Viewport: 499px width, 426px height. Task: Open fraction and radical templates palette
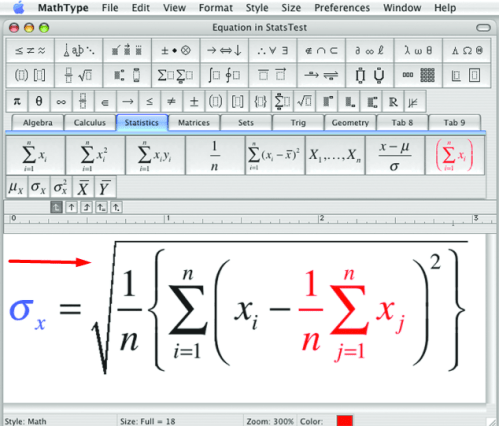[79, 75]
